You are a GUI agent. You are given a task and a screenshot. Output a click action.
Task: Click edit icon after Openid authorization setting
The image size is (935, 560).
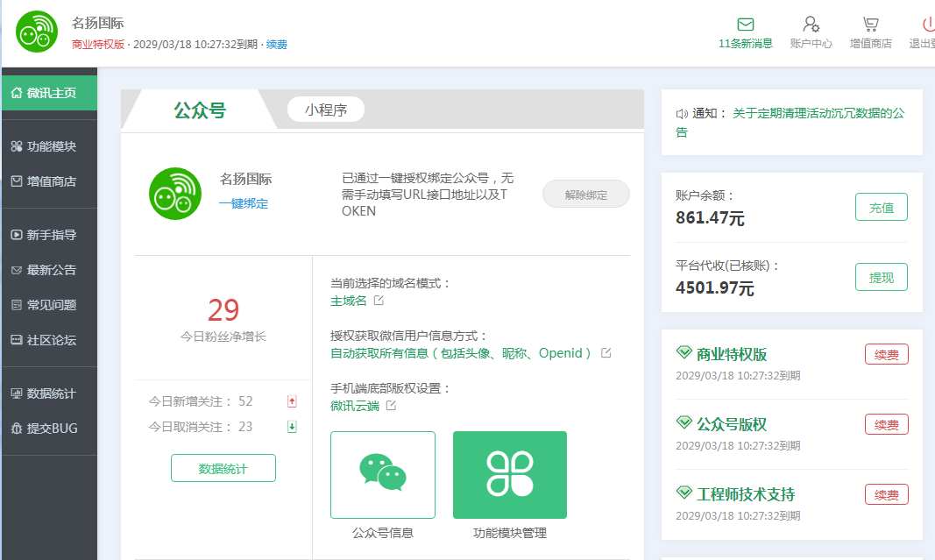(x=606, y=353)
